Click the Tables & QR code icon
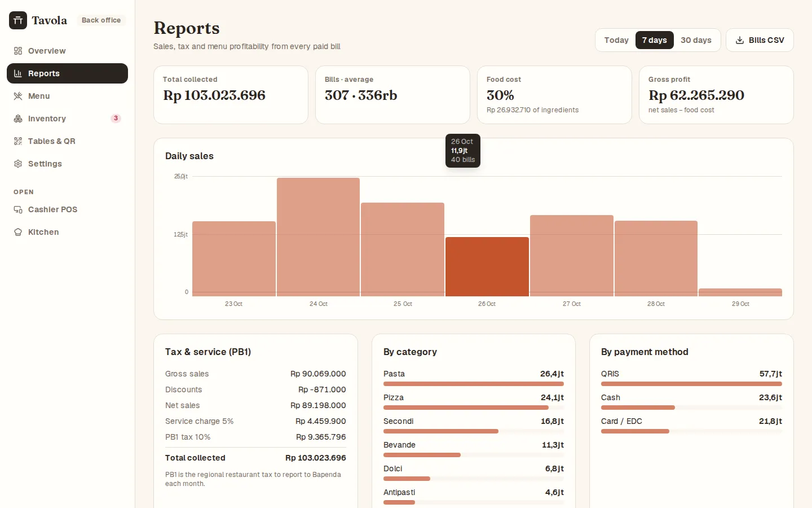Screen dimensions: 812x508 point(18,141)
